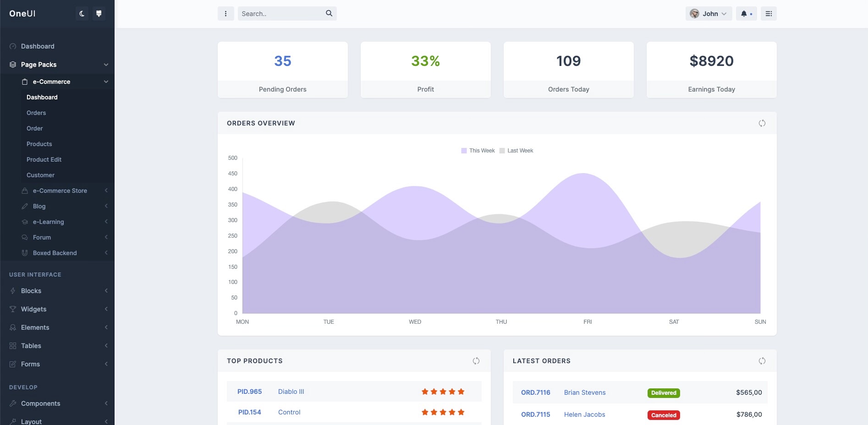The image size is (868, 425).
Task: Click the search magnifier icon
Action: tap(329, 14)
